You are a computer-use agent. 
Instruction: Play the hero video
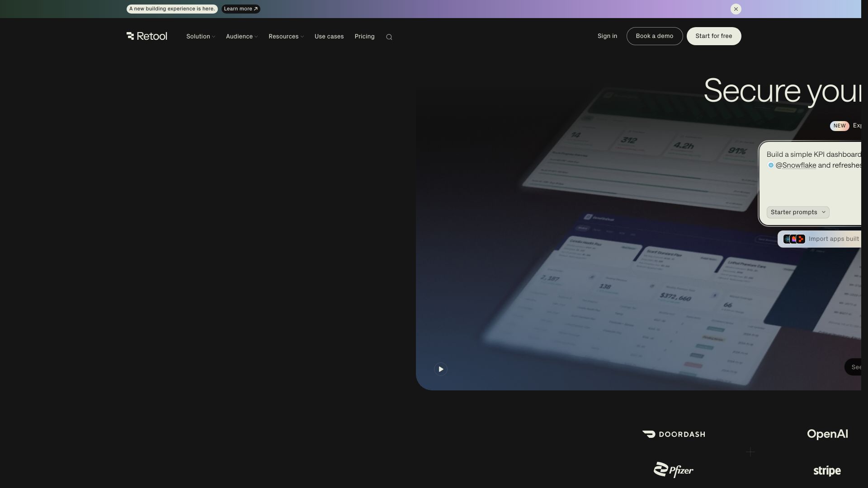pos(441,369)
